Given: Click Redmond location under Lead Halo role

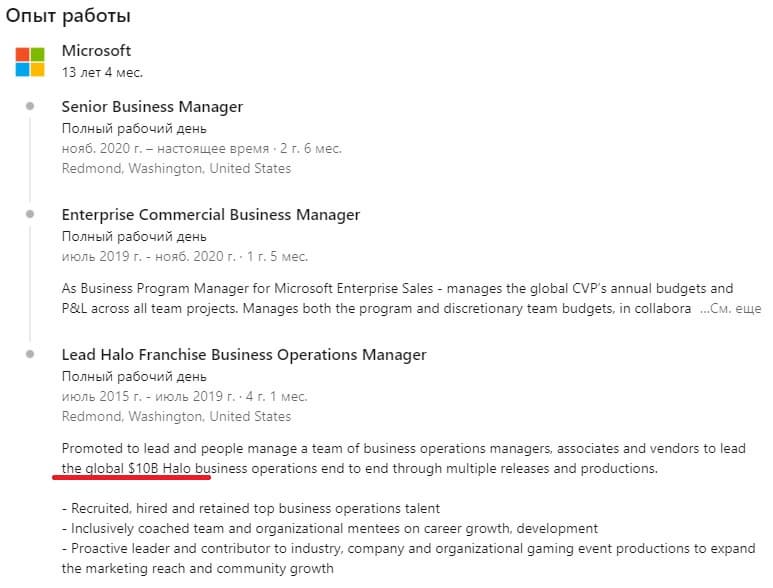Looking at the screenshot, I should coord(176,416).
